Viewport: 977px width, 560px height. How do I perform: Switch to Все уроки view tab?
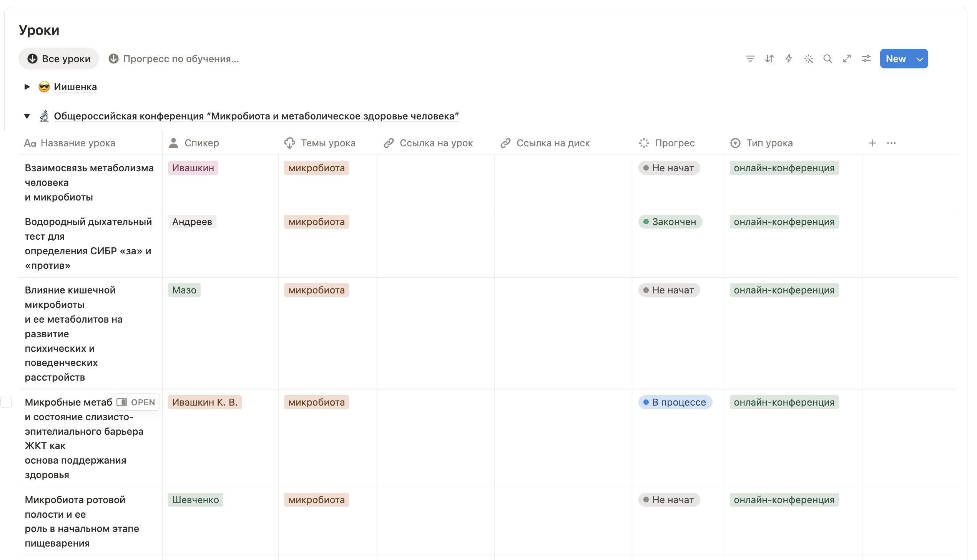pyautogui.click(x=59, y=59)
